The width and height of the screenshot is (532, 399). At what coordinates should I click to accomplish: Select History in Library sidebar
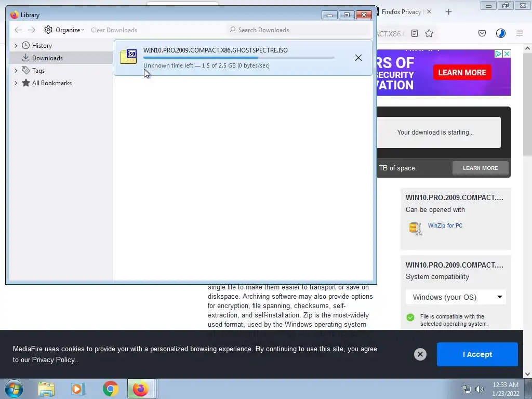[x=42, y=46]
